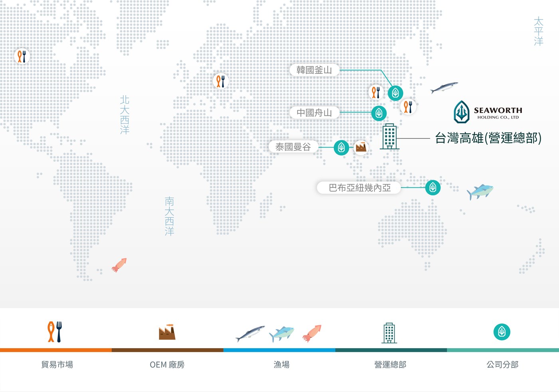Click the 漁場 legend label
This screenshot has width=559, height=392.
click(x=281, y=364)
